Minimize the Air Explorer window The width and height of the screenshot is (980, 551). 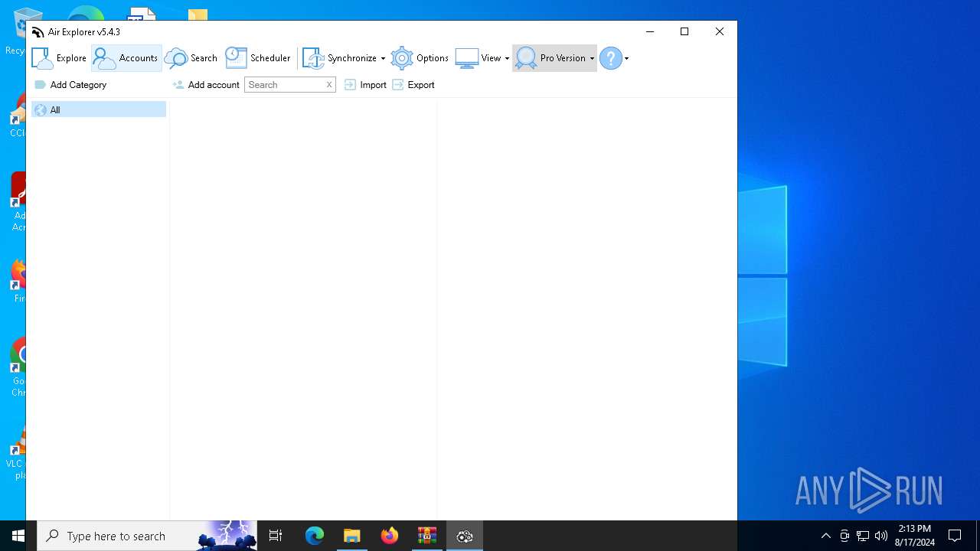[650, 31]
